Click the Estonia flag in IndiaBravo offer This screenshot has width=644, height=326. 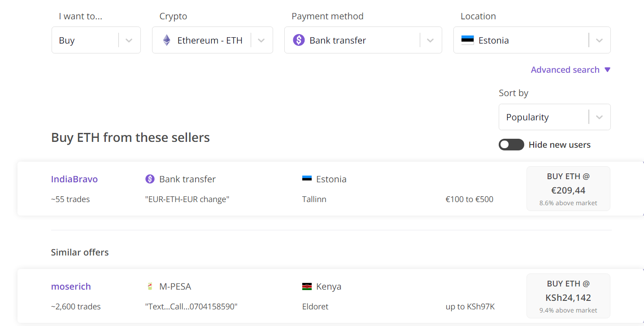coord(307,179)
